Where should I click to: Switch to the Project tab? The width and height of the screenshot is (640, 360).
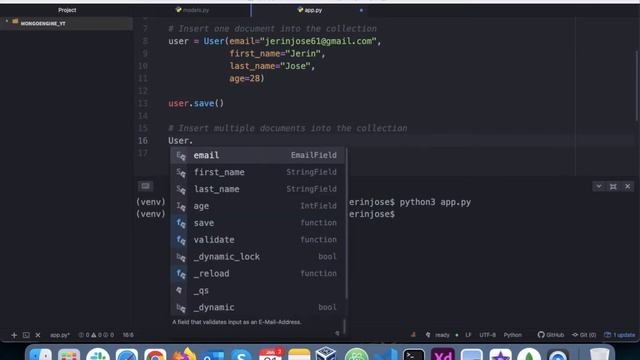[67, 10]
